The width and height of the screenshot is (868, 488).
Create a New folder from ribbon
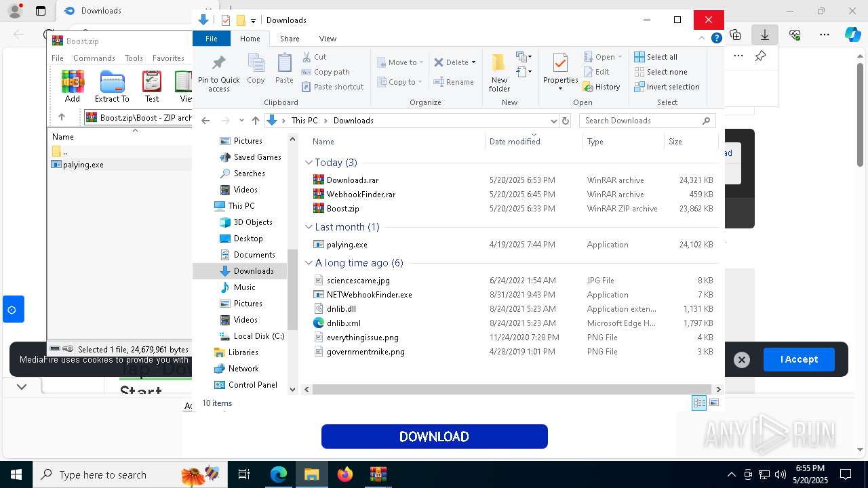499,73
